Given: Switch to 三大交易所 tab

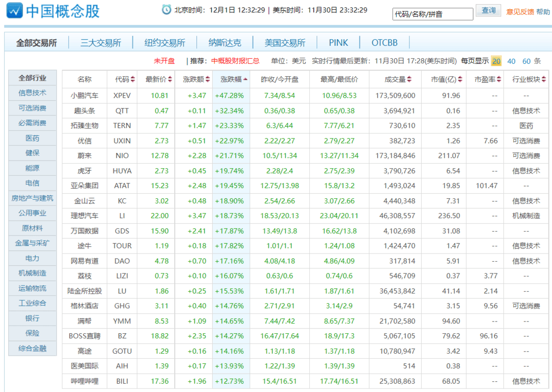Looking at the screenshot, I should [x=101, y=43].
